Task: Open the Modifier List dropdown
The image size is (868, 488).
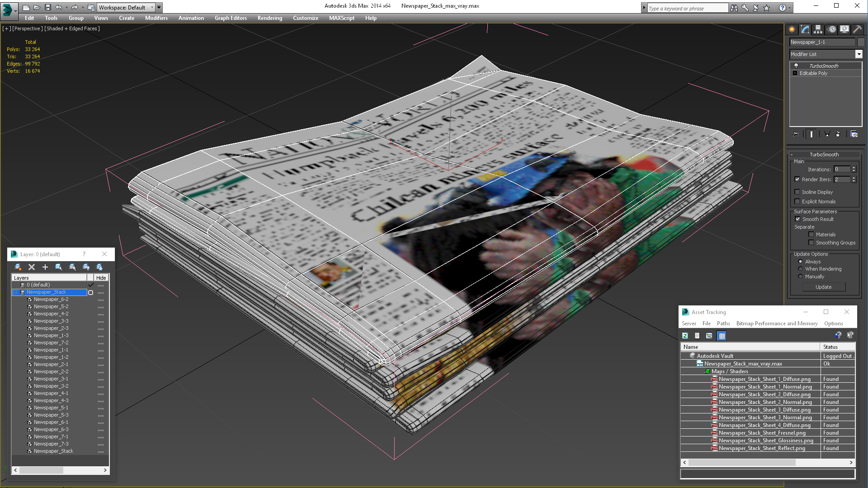Action: click(859, 54)
